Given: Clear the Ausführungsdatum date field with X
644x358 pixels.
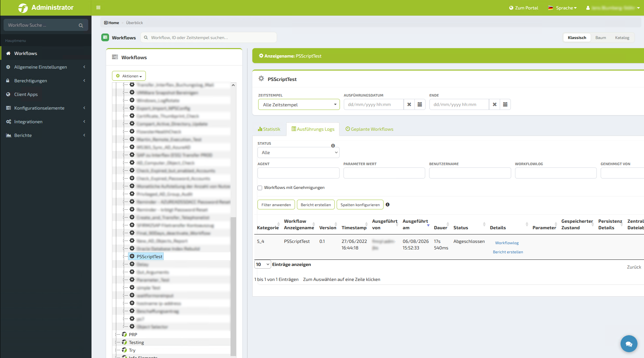Looking at the screenshot, I should [409, 104].
